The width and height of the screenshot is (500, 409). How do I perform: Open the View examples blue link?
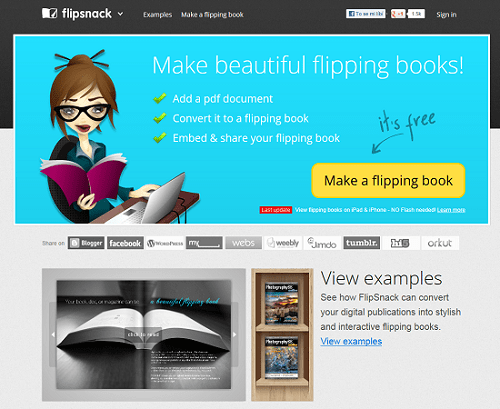351,341
